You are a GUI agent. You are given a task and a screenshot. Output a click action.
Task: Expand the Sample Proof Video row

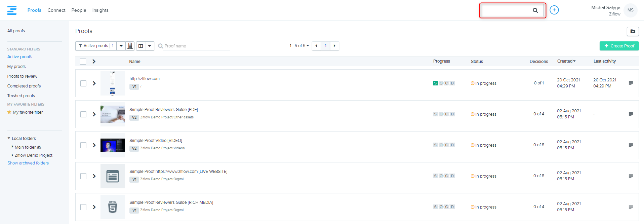(94, 145)
